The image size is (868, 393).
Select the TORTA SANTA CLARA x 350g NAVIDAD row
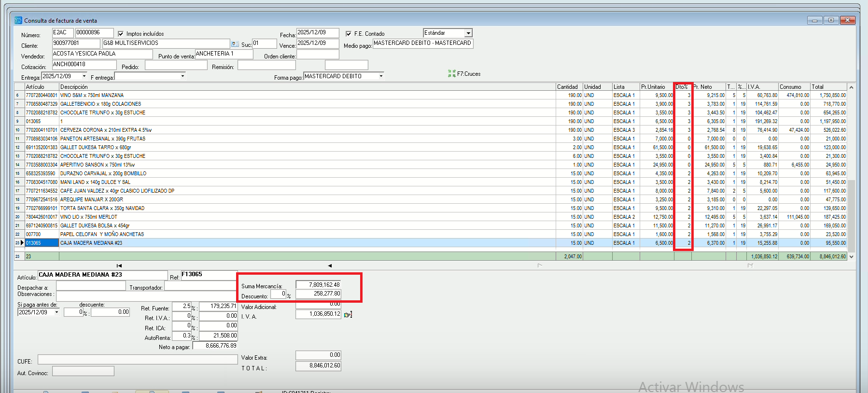431,208
